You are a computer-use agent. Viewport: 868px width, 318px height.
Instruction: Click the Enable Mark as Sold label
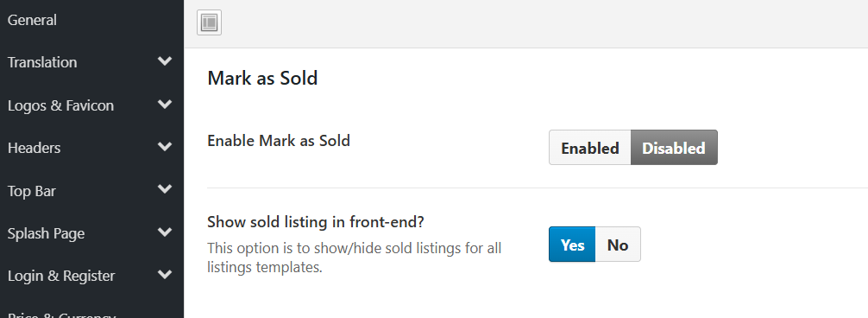point(279,141)
